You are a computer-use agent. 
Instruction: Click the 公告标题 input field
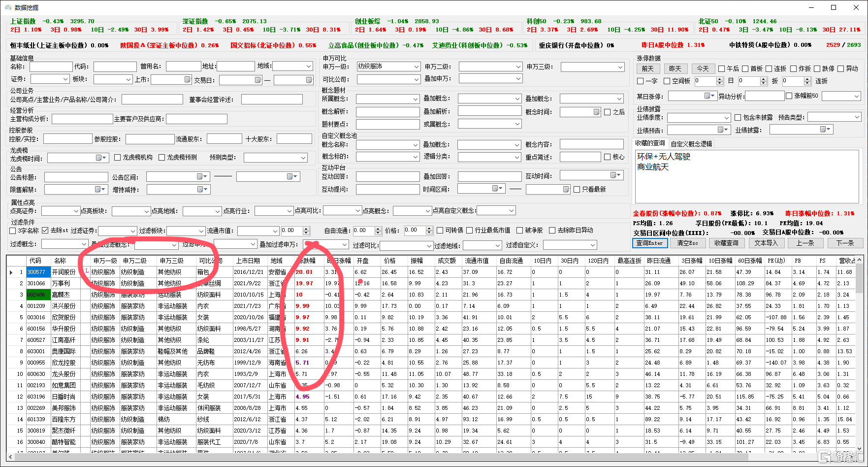[x=76, y=177]
